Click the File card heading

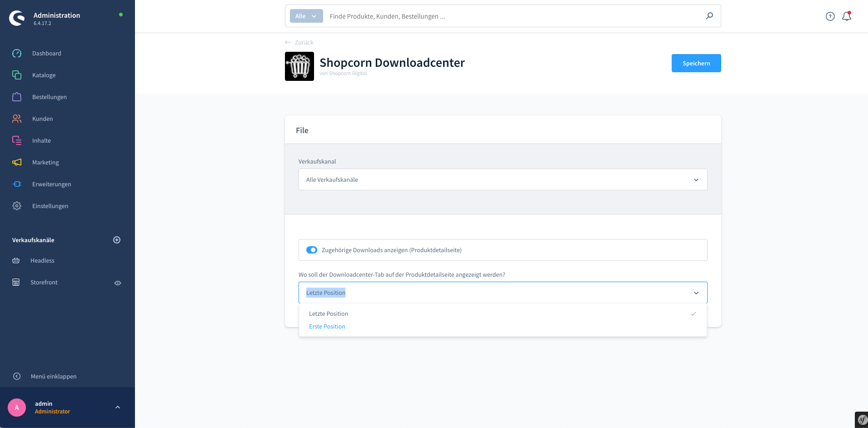(302, 130)
